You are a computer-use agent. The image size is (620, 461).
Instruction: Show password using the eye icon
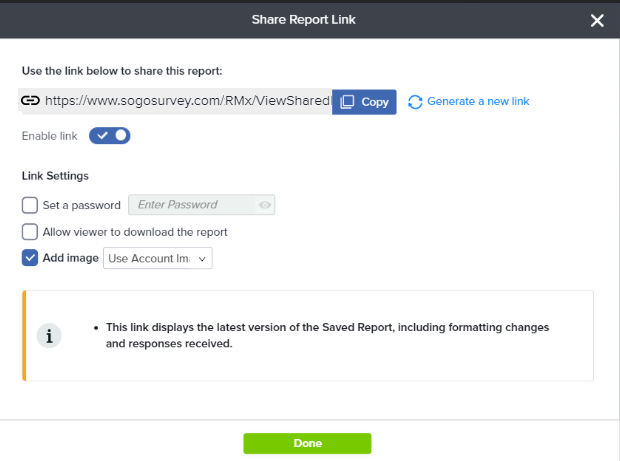pyautogui.click(x=264, y=205)
